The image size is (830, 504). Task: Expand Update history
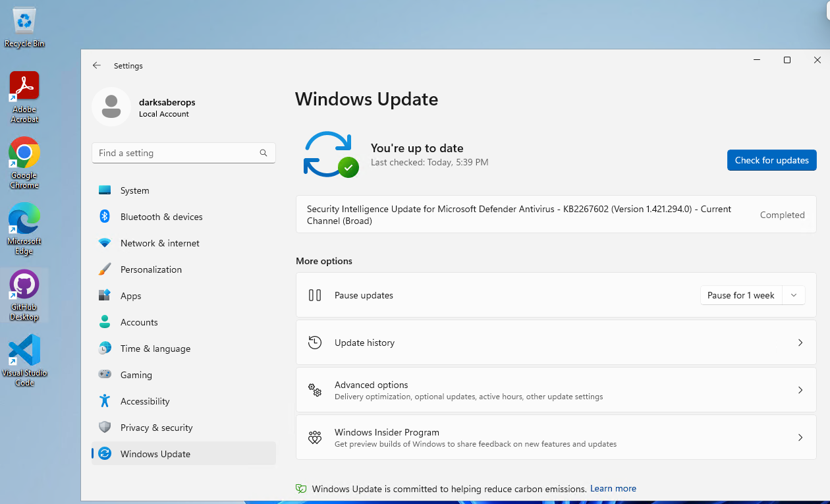pyautogui.click(x=800, y=343)
